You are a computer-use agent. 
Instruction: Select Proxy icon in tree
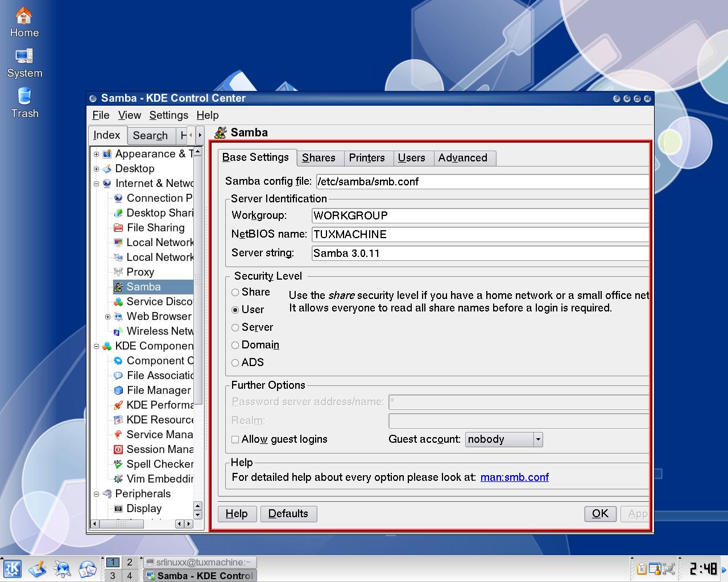(x=118, y=272)
